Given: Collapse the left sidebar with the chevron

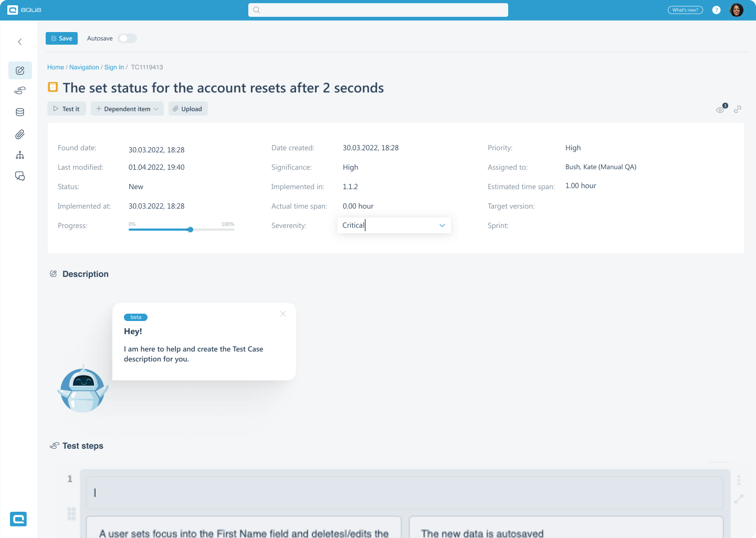Looking at the screenshot, I should click(19, 42).
